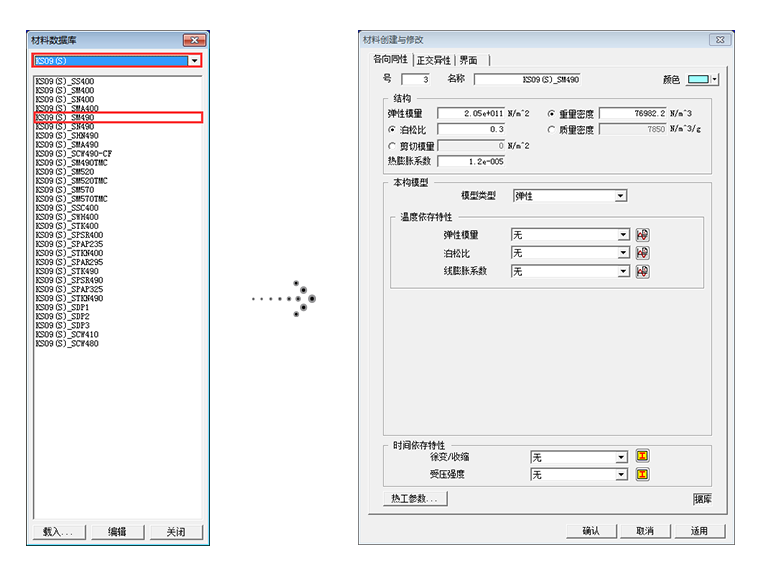This screenshot has width=760, height=577.
Task: Click the 泊松比 value field 0.3
Action: (x=471, y=129)
